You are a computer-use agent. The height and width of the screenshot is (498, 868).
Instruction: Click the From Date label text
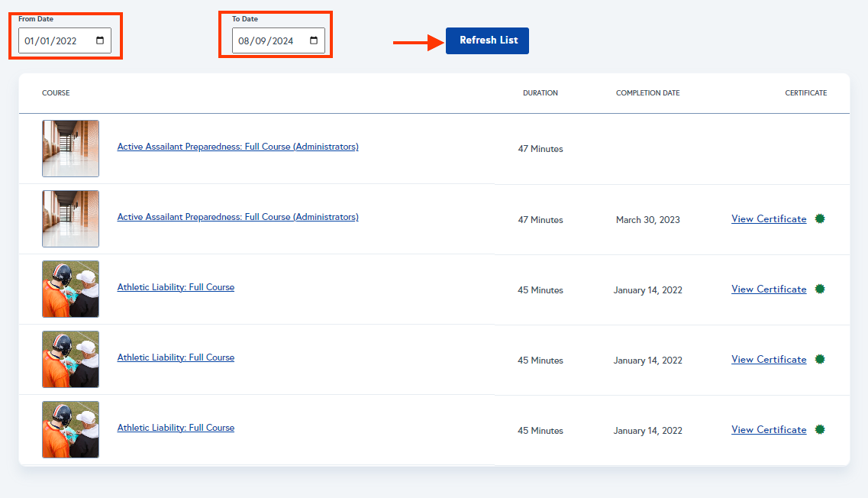point(36,19)
